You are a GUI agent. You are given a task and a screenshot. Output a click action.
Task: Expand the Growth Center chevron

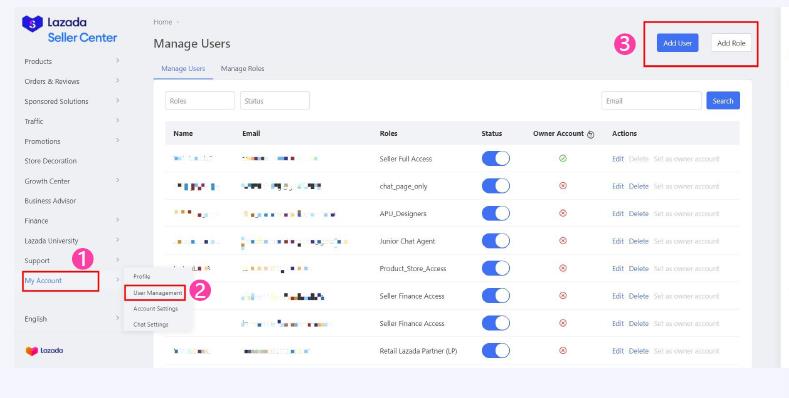117,180
